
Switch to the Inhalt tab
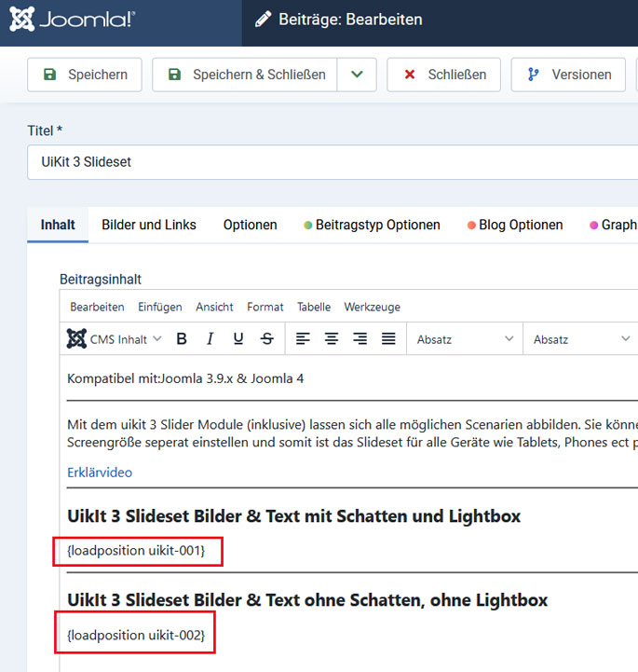click(58, 225)
